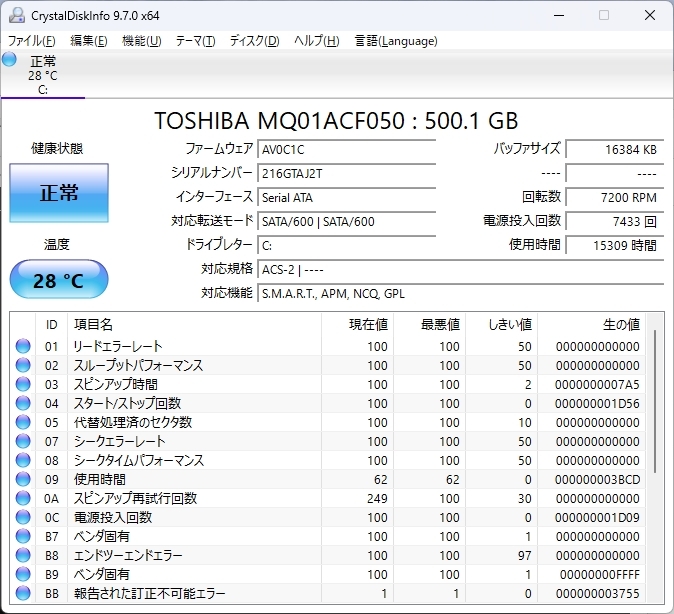Click the status orb for BB 報告された訂正不可能エラー
The width and height of the screenshot is (674, 614).
pos(23,593)
